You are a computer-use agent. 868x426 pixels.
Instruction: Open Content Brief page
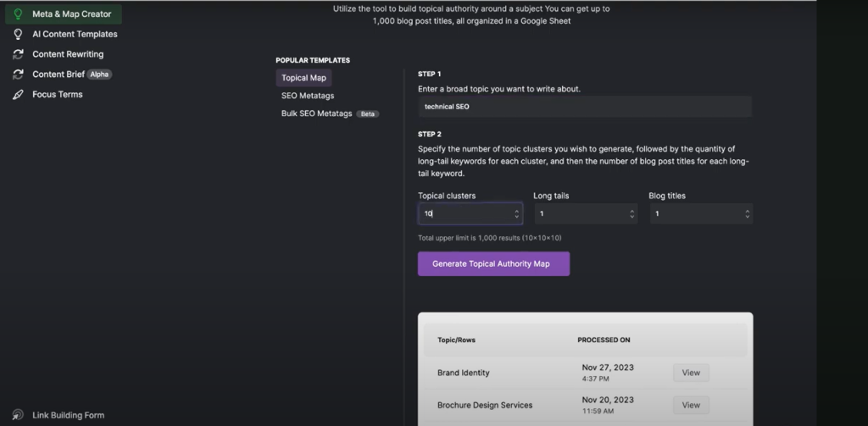tap(58, 75)
